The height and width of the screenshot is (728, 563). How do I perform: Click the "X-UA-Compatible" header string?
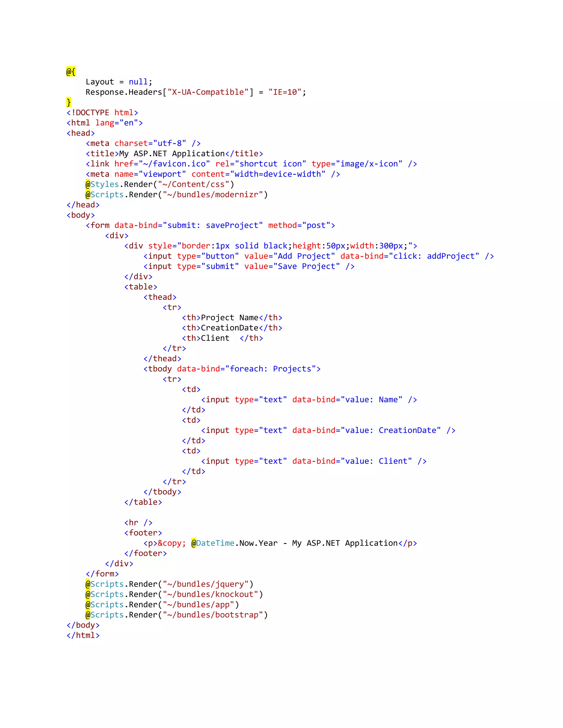click(208, 92)
